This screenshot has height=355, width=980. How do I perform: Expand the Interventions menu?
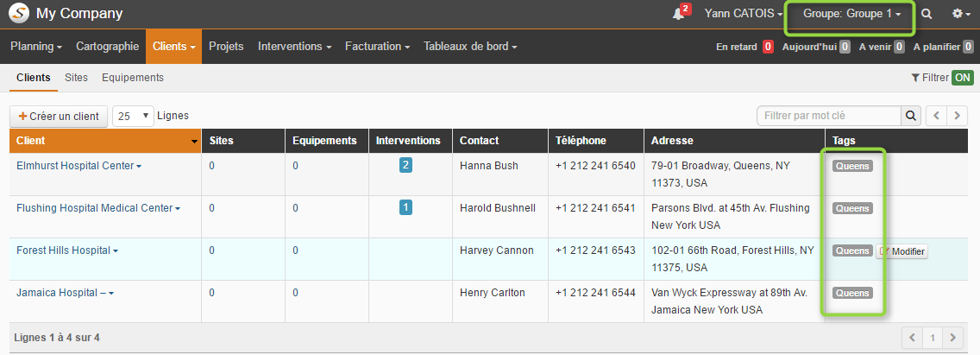tap(294, 47)
